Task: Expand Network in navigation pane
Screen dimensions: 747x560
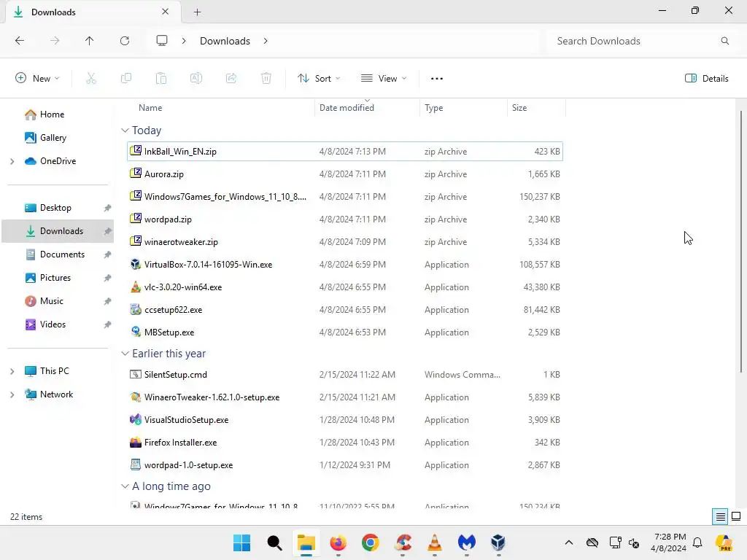Action: pos(12,394)
